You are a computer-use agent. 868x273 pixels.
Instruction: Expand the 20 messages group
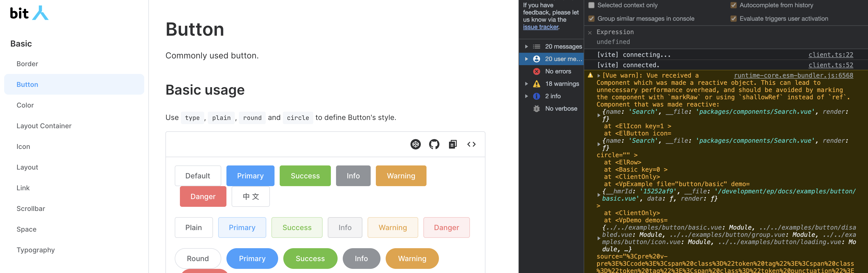pos(526,47)
